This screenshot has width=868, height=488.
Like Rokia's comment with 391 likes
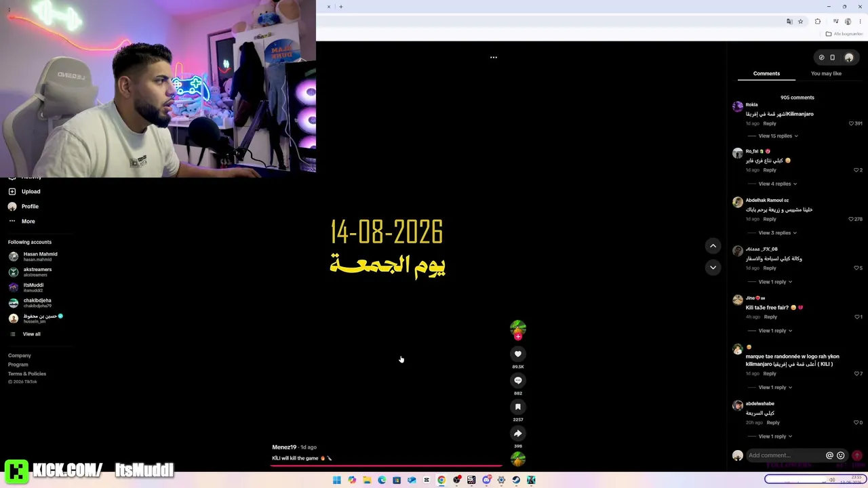(x=852, y=123)
